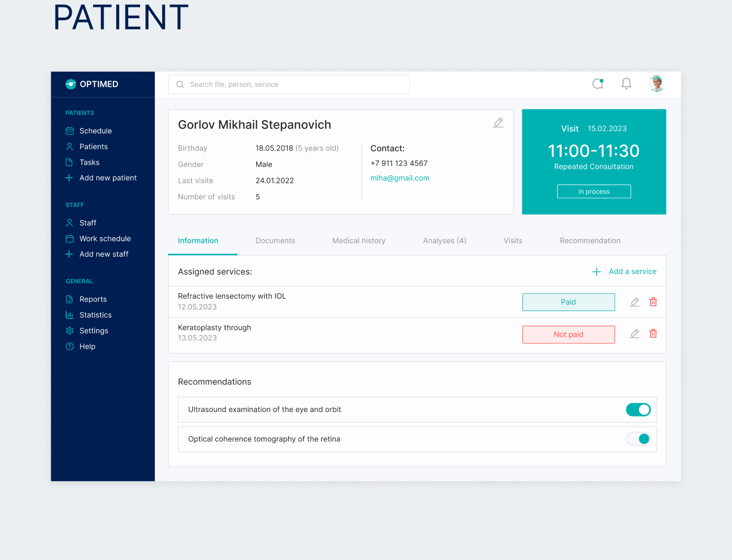
Task: Click the Add a service link
Action: (x=625, y=271)
